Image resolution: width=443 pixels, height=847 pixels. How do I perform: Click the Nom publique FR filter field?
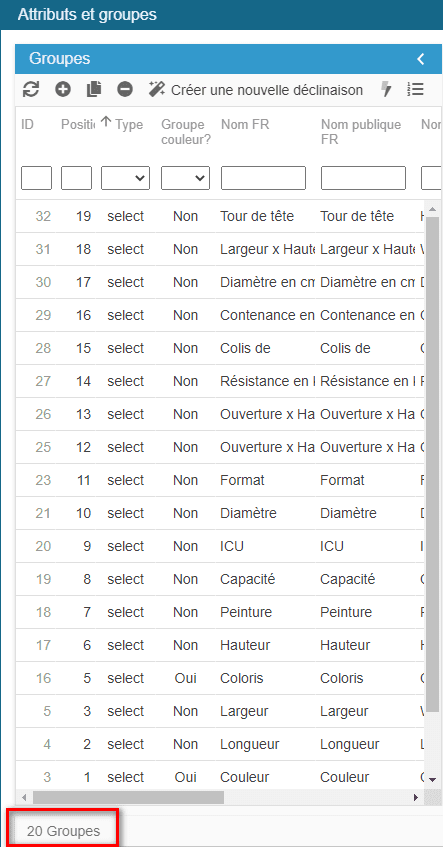point(363,178)
